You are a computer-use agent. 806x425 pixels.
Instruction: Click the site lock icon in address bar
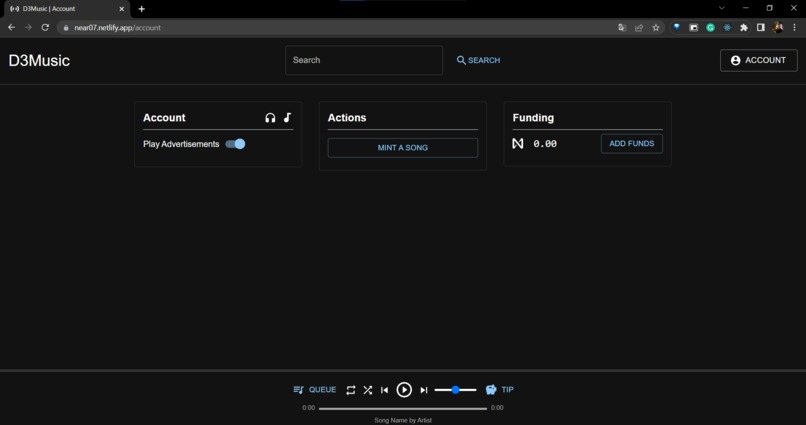tap(66, 28)
